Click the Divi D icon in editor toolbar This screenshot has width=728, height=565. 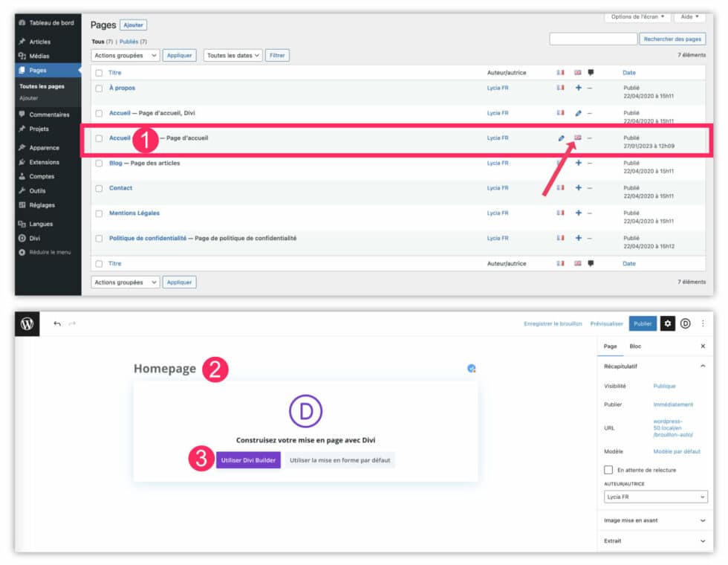pyautogui.click(x=685, y=323)
